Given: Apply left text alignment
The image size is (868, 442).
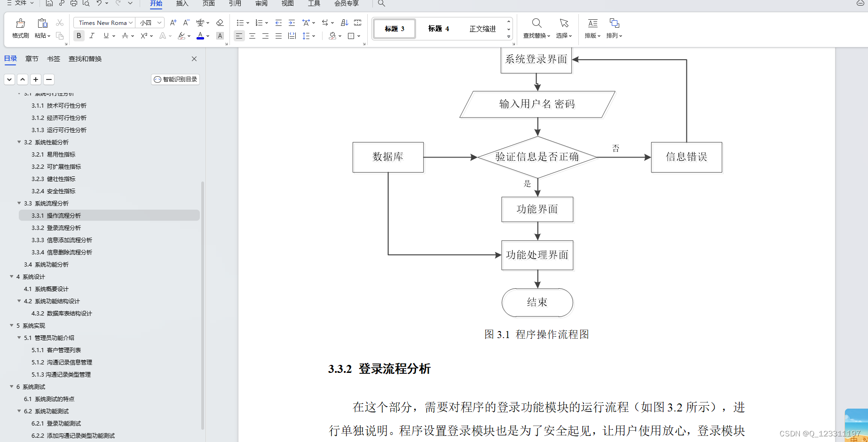Looking at the screenshot, I should click(239, 36).
